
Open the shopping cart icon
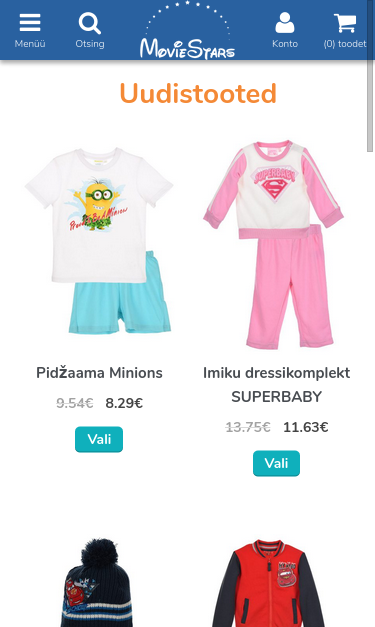345,23
